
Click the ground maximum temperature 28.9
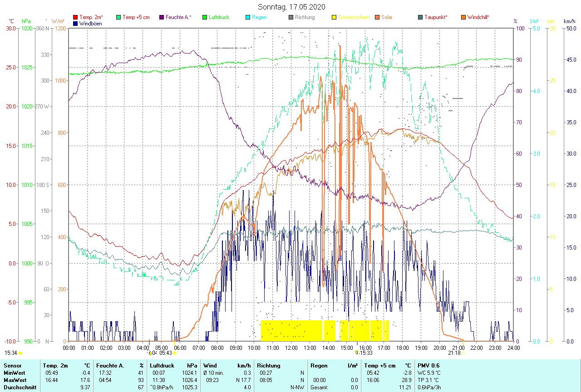pos(407,380)
